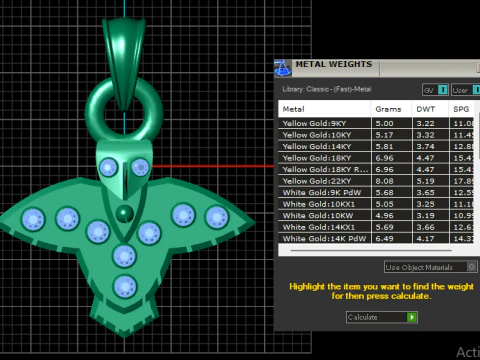Click the SPG column header
The image size is (480, 360).
[x=461, y=109]
